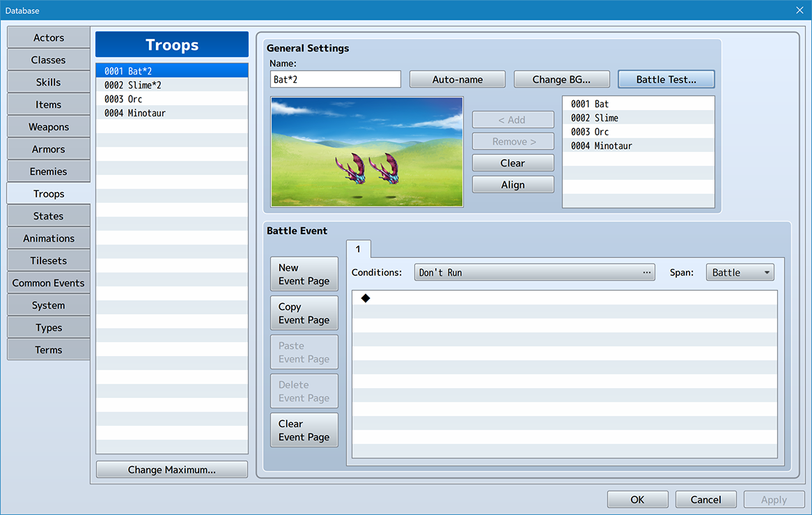The height and width of the screenshot is (515, 812).
Task: Open the Common Events tab
Action: 49,283
